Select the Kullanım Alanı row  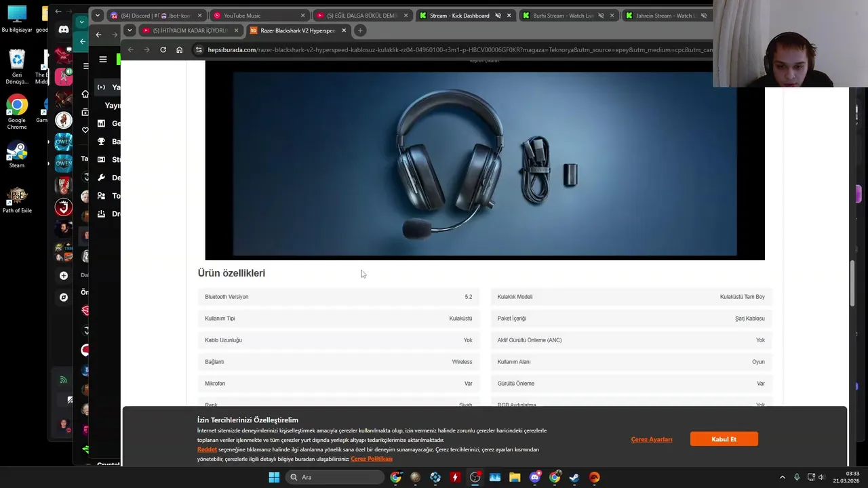[631, 362]
